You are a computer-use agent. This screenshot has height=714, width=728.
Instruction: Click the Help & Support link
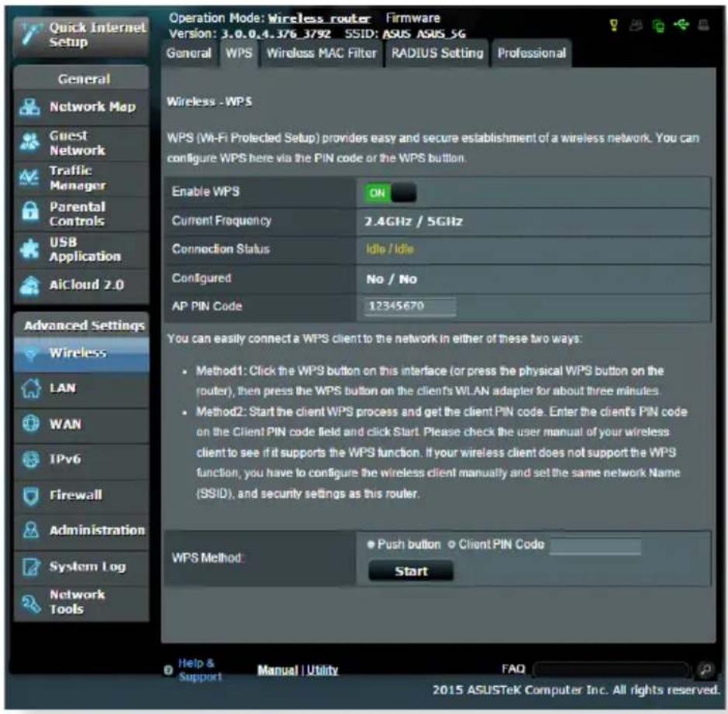[198, 670]
